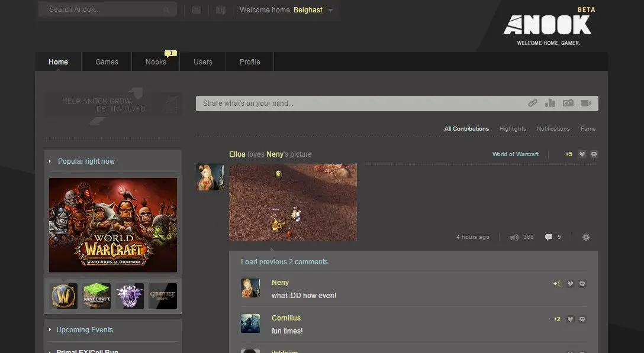Click the 'what :DD how even!' comment text
The height and width of the screenshot is (353, 644).
tap(304, 296)
